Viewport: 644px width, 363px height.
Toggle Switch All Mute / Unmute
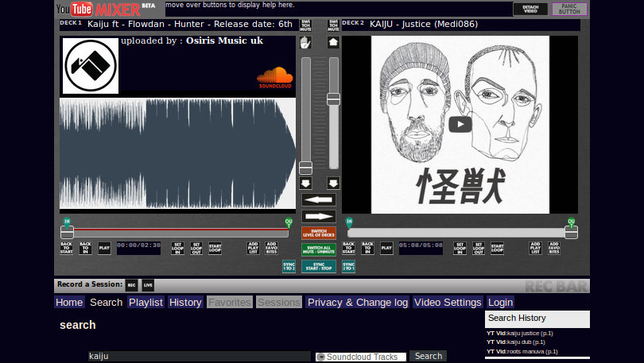[319, 249]
